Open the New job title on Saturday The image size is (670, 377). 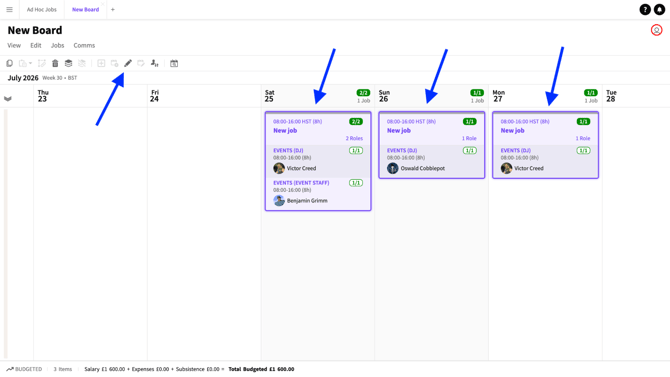click(x=285, y=130)
